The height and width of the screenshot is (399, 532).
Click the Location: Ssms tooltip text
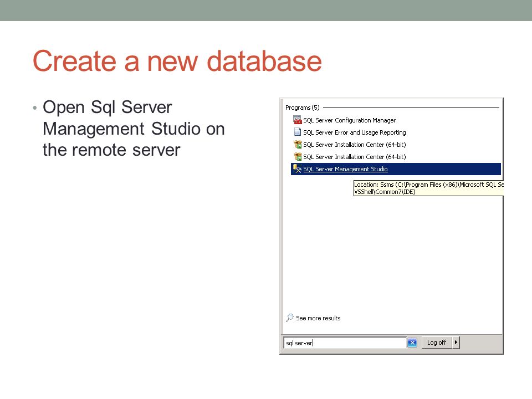[x=428, y=188]
